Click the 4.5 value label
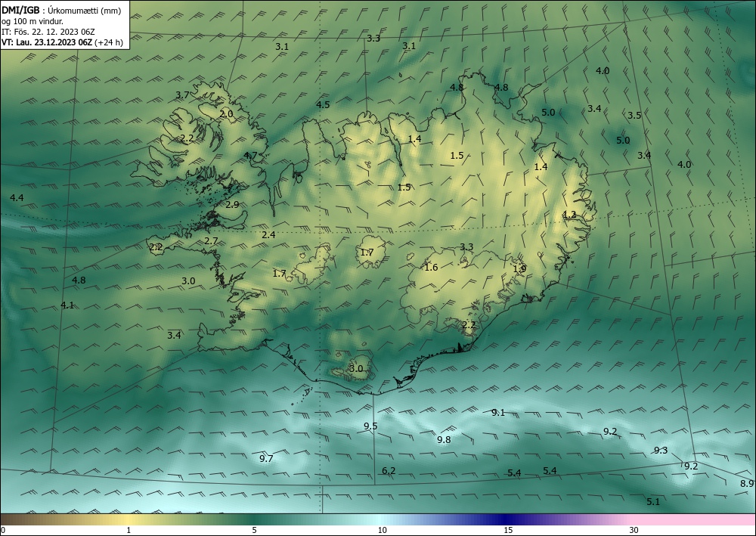756x536 pixels. [323, 104]
